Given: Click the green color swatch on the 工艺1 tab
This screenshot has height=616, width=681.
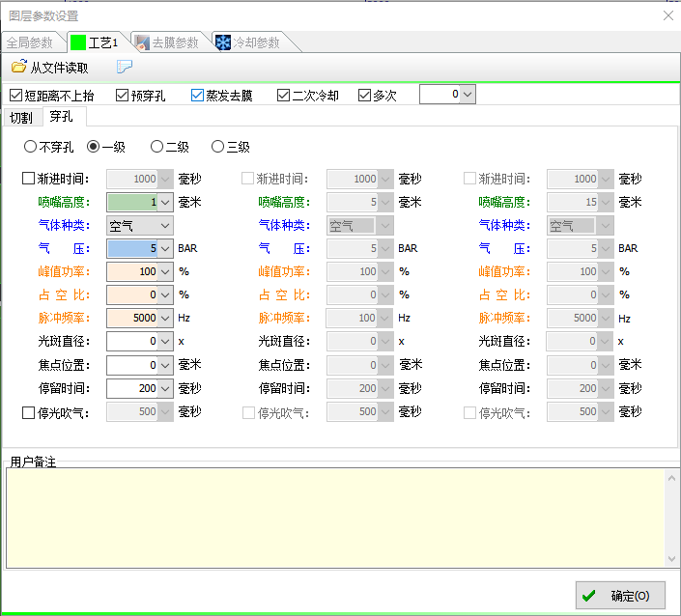Looking at the screenshot, I should click(x=78, y=42).
